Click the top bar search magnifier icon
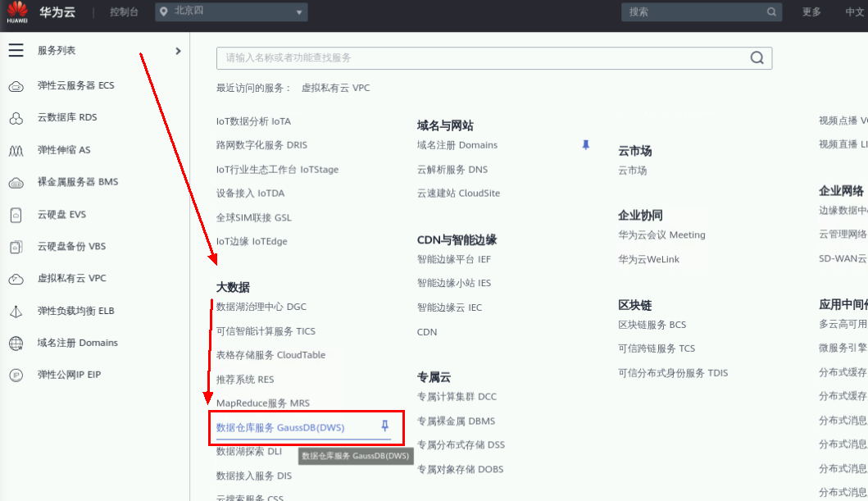Image resolution: width=868 pixels, height=501 pixels. 771,11
